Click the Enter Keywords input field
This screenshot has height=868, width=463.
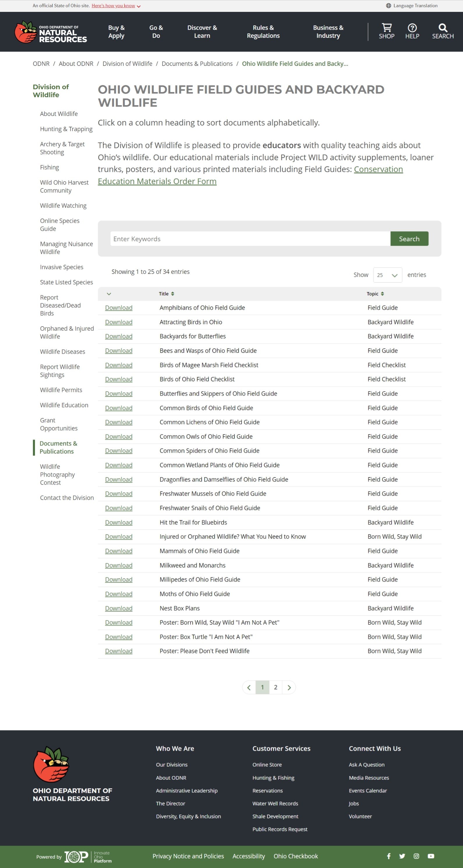pos(250,239)
